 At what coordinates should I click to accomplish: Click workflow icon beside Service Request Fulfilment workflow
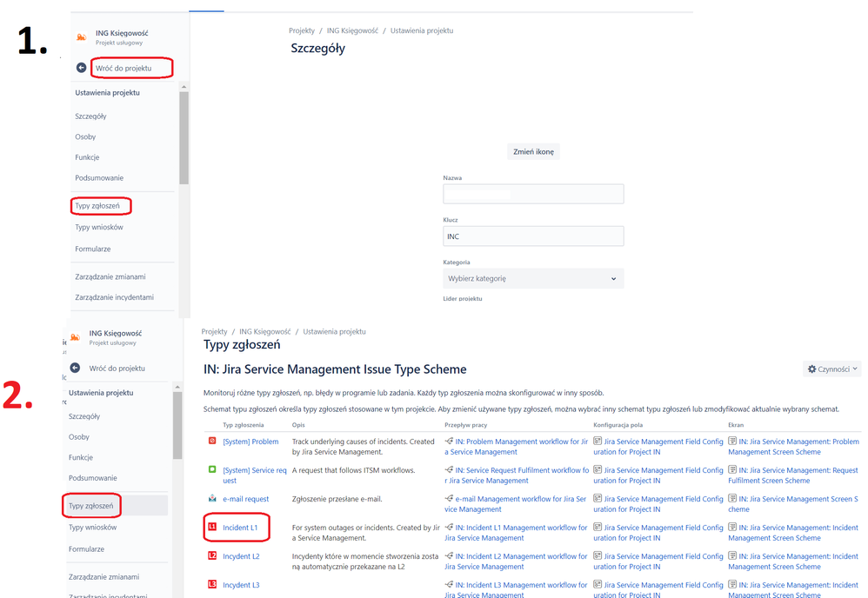(x=449, y=469)
